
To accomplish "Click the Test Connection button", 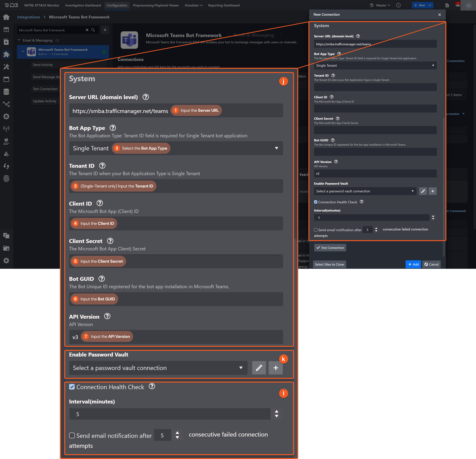I will click(330, 248).
